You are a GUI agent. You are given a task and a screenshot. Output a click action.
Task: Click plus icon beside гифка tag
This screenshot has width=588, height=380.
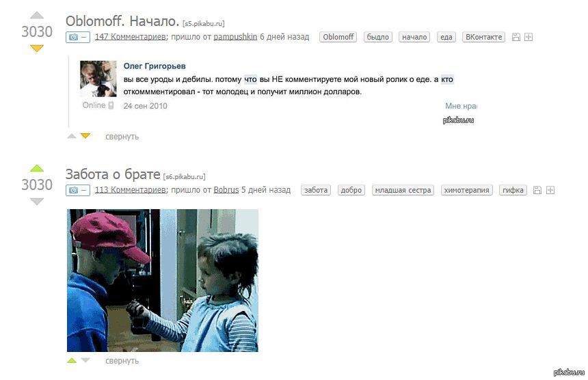point(550,190)
